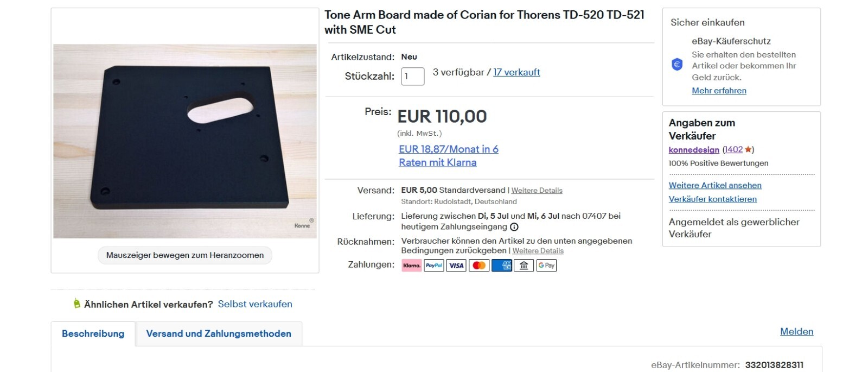Click the VISA card icon
Screen dimensions: 868x372
tap(456, 266)
